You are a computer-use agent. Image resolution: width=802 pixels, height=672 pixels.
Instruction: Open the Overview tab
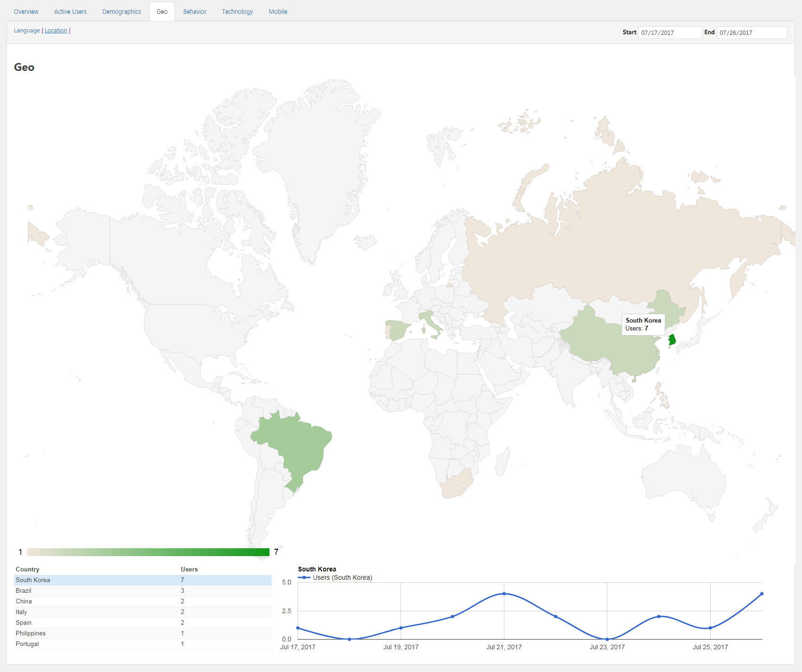click(x=26, y=12)
